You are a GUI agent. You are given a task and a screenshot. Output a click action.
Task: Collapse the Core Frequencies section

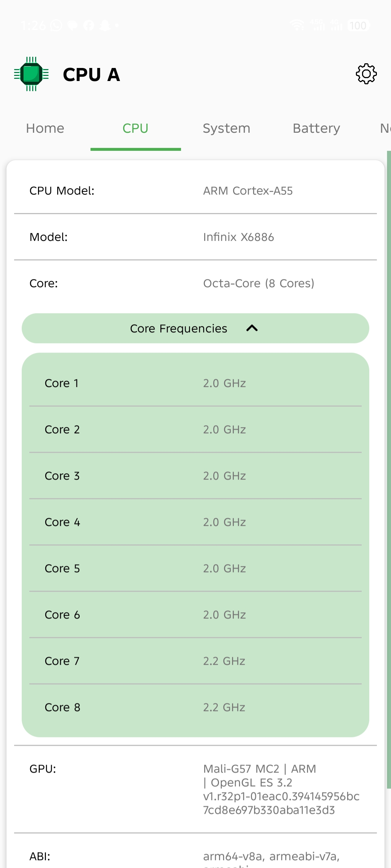(195, 328)
